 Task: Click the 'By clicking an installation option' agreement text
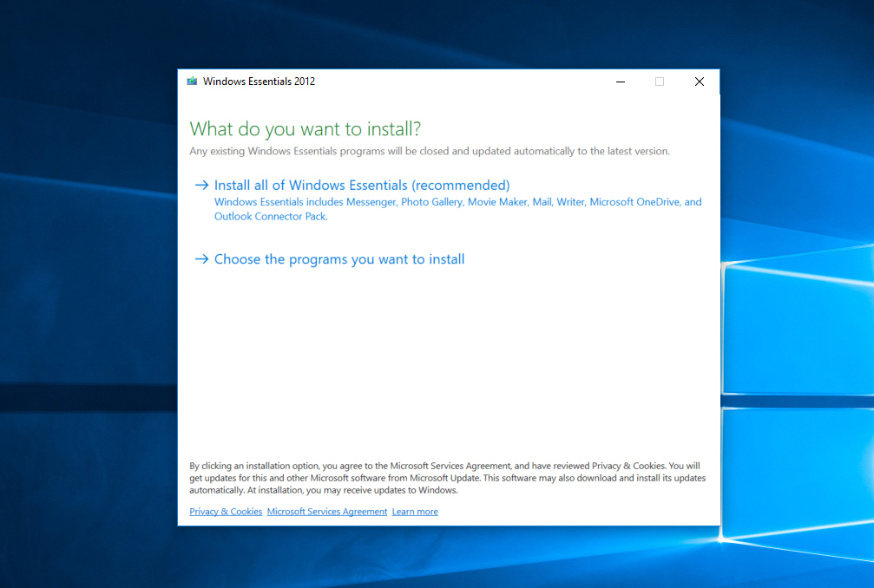pyautogui.click(x=448, y=478)
